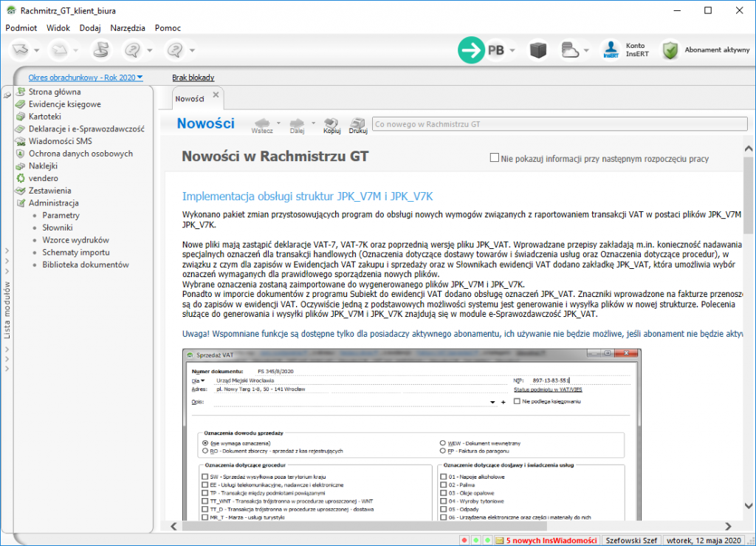Click the pin icon above Lista modułów
The height and width of the screenshot is (546, 756).
(x=7, y=95)
